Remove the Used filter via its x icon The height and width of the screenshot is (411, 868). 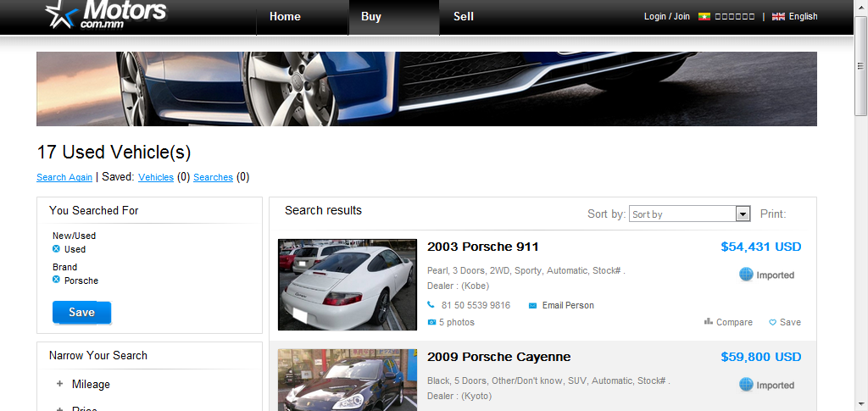pyautogui.click(x=56, y=249)
